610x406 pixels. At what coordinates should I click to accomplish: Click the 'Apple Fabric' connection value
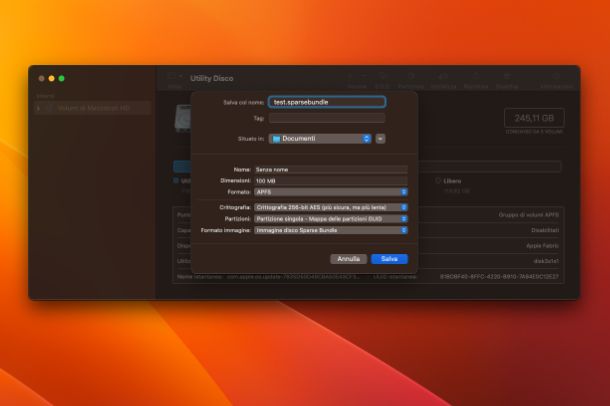[x=542, y=246]
